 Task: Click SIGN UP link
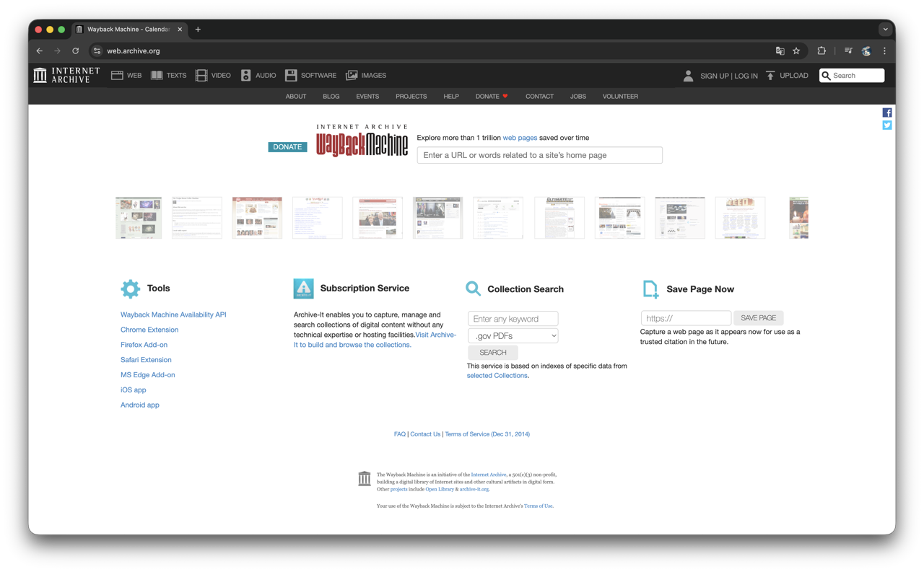714,76
